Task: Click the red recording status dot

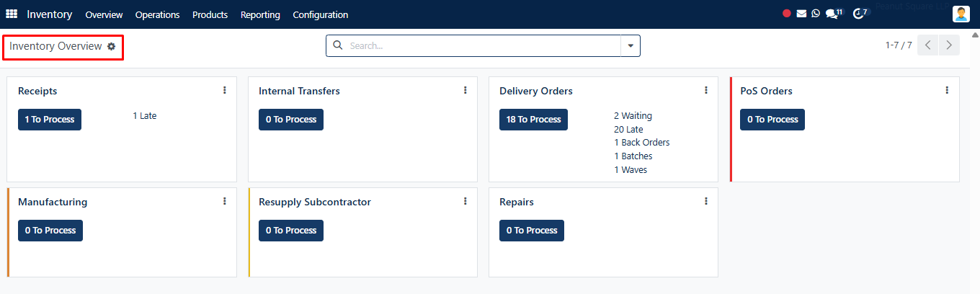Action: tap(787, 14)
